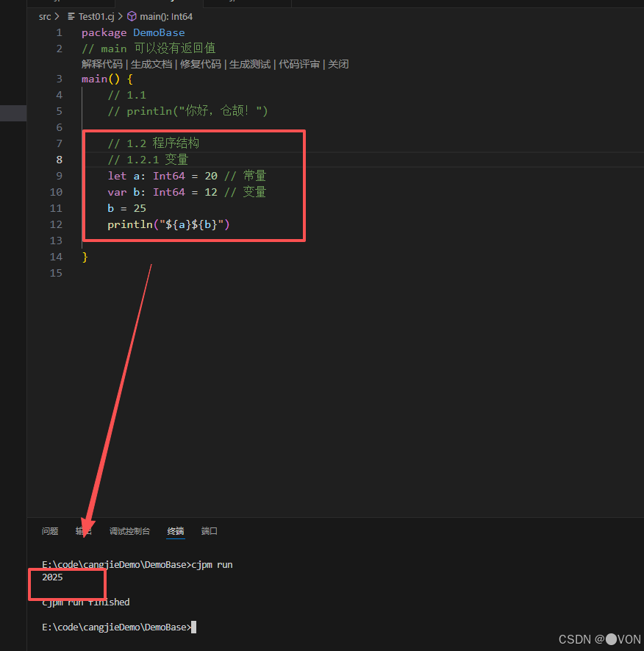The image size is (644, 651).
Task: Click the 'package DemoBase' code line
Action: click(133, 33)
